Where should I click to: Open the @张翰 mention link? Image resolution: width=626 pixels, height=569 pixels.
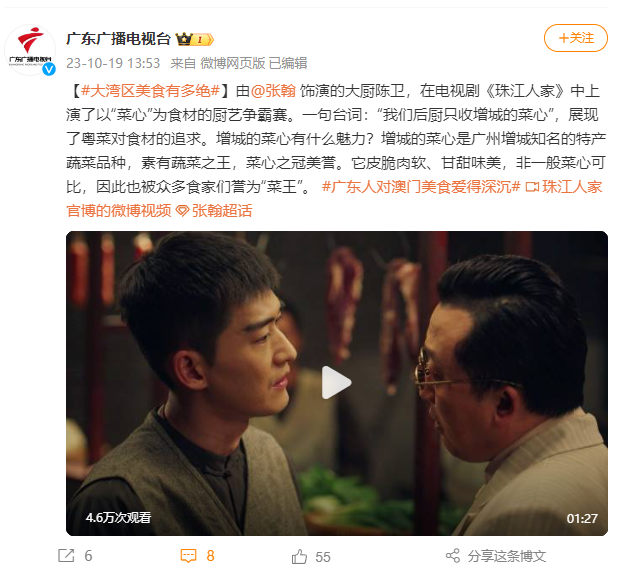273,91
